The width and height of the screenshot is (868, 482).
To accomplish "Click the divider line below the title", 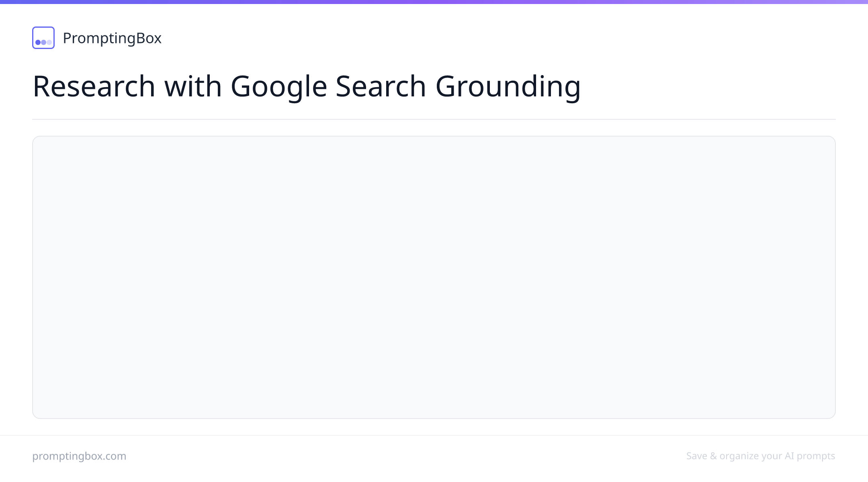I will click(434, 119).
